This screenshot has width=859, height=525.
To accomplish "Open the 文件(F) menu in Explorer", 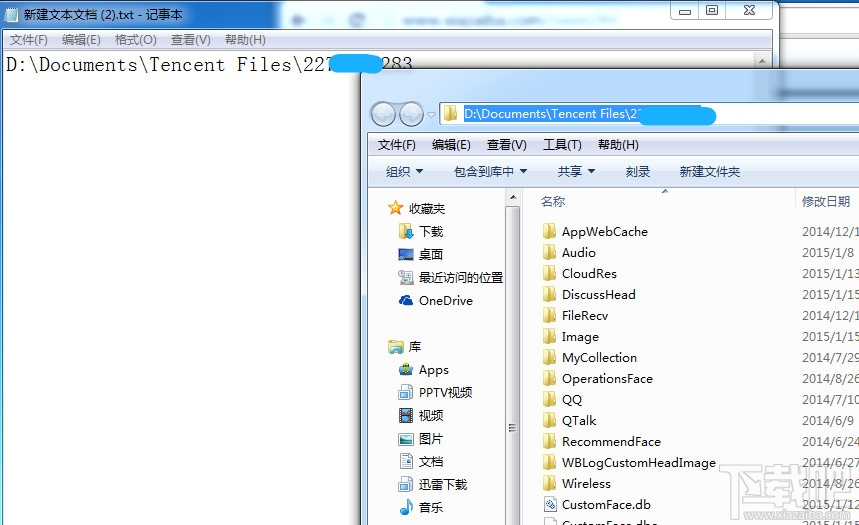I will point(397,145).
